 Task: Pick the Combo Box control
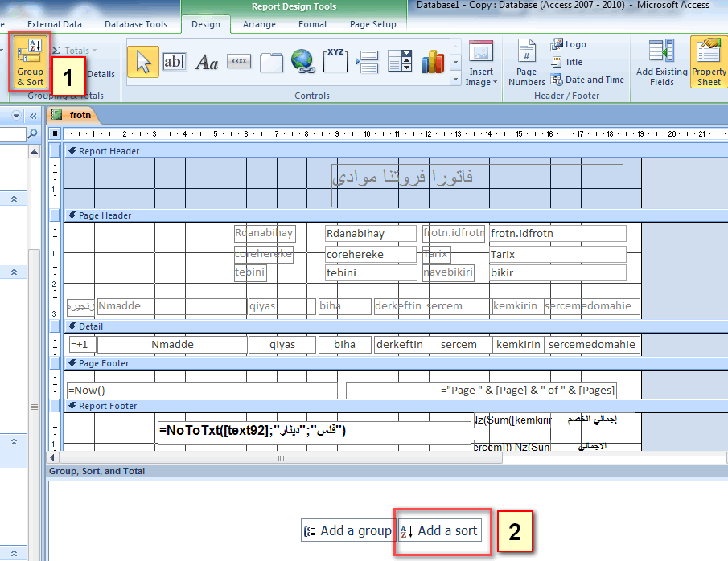400,61
